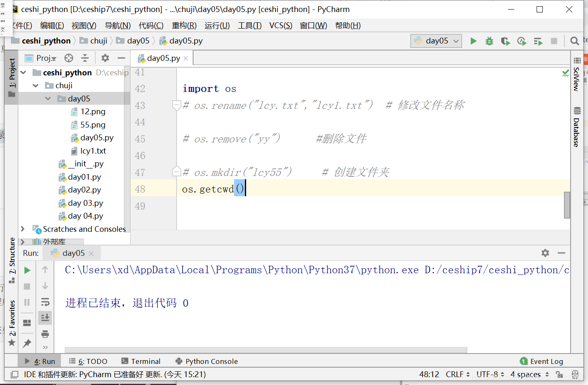The width and height of the screenshot is (588, 385).
Task: Toggle scroll to end in Run console
Action: click(x=45, y=318)
